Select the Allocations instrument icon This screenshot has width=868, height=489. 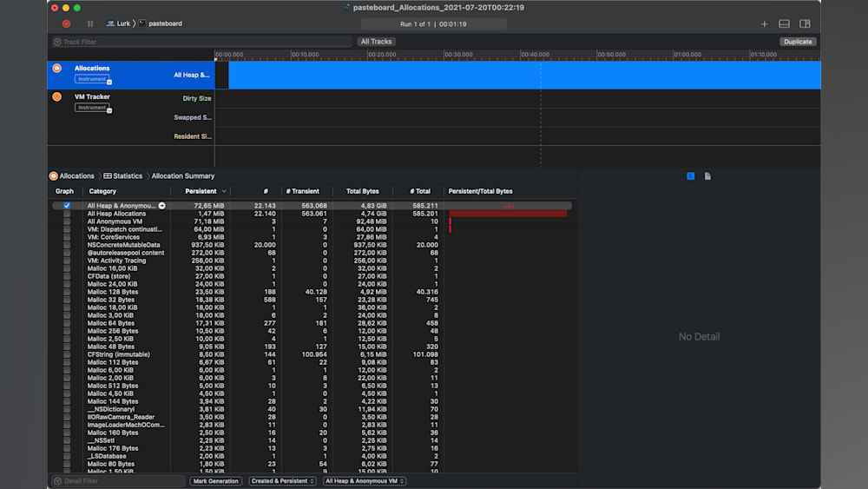[57, 68]
